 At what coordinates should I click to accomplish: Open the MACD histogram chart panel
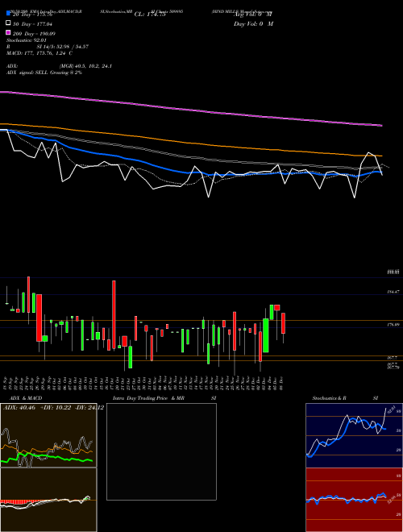[x=48, y=500]
